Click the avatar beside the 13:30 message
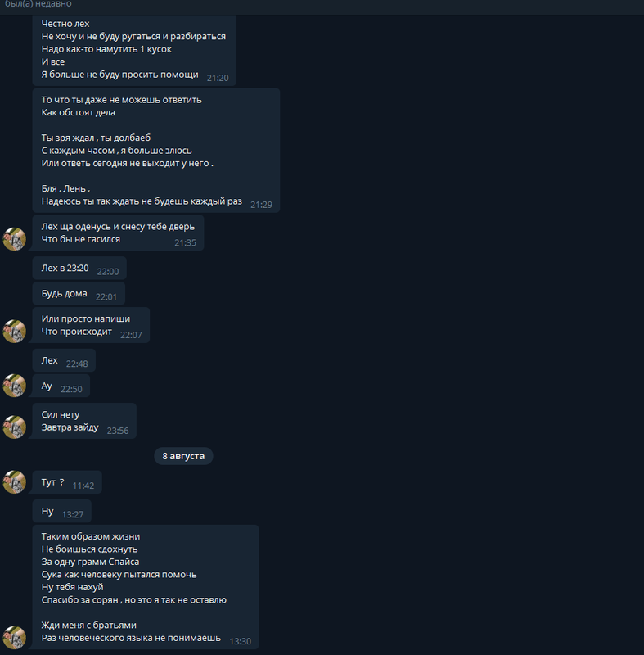The width and height of the screenshot is (644, 655). coord(15,638)
